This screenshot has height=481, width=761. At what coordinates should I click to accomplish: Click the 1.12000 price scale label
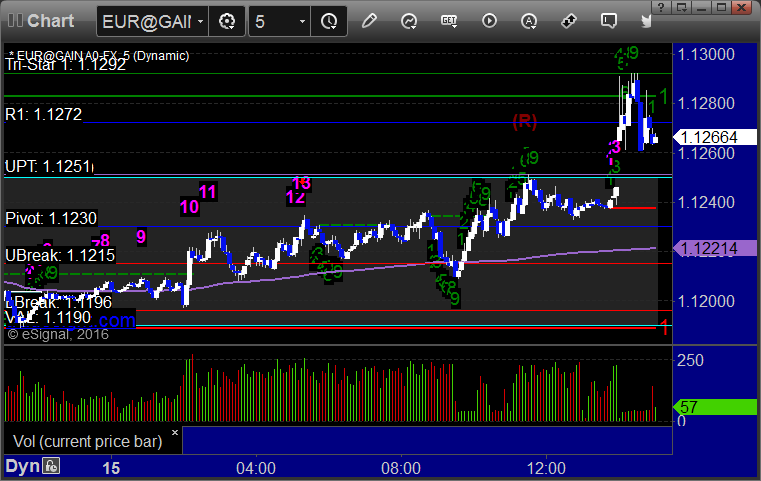tap(706, 301)
